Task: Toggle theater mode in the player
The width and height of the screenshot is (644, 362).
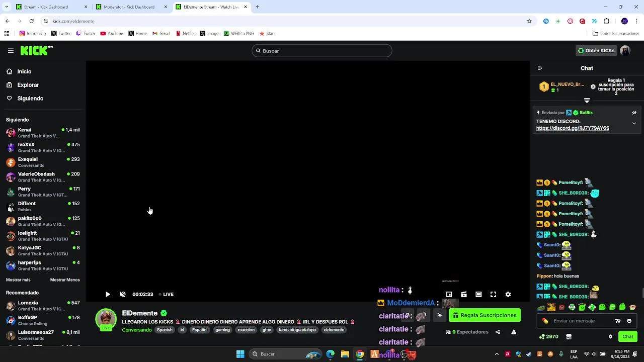Action: point(478,295)
